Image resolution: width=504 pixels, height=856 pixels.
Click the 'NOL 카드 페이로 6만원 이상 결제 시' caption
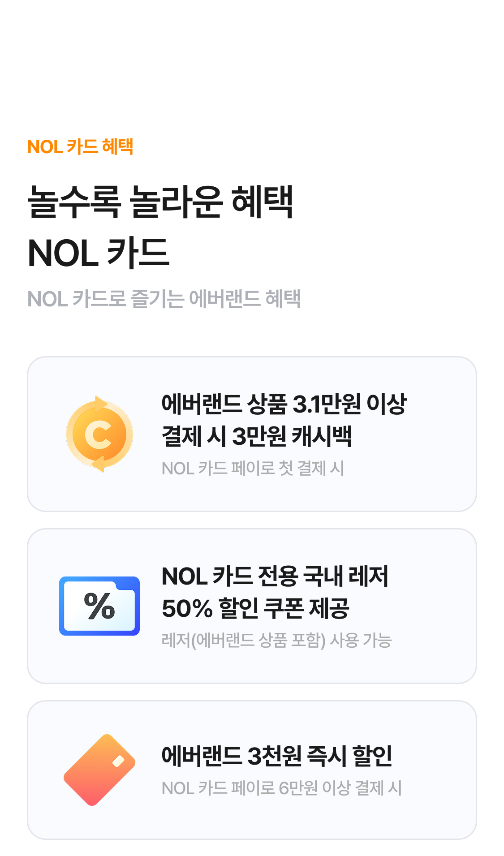281,788
